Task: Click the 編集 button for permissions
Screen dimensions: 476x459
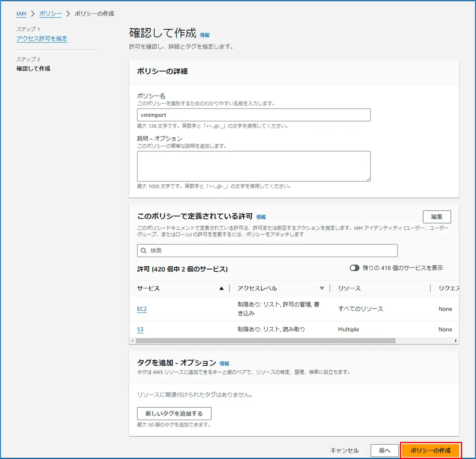Action: (437, 217)
